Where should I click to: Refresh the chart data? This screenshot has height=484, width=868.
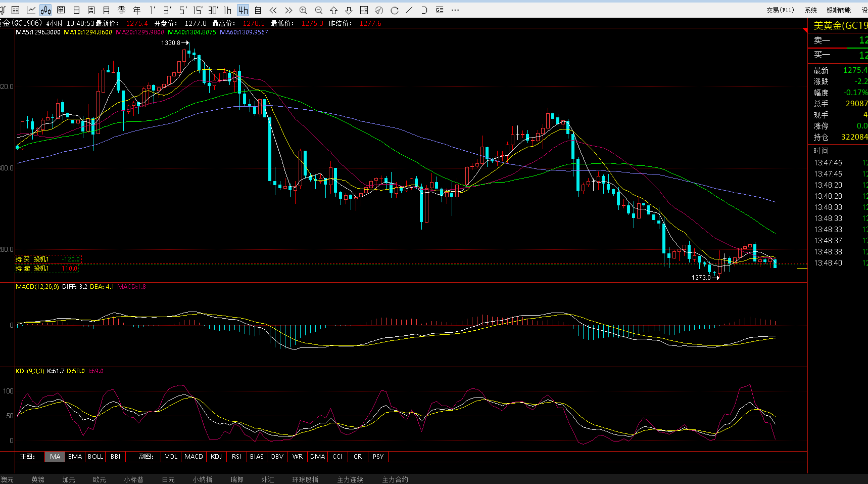(x=395, y=10)
